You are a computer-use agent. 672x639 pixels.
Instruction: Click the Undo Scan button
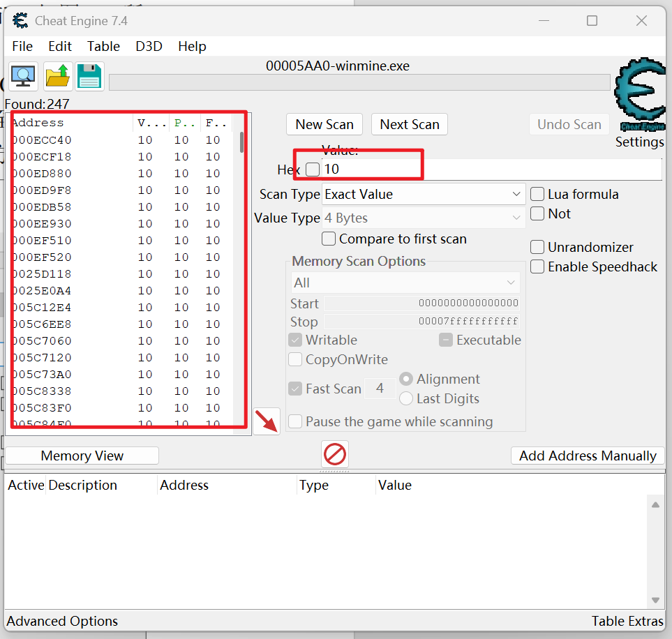point(569,124)
